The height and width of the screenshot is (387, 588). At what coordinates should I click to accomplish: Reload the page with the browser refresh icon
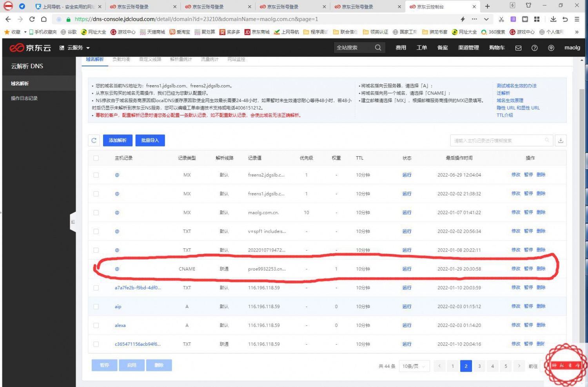32,19
